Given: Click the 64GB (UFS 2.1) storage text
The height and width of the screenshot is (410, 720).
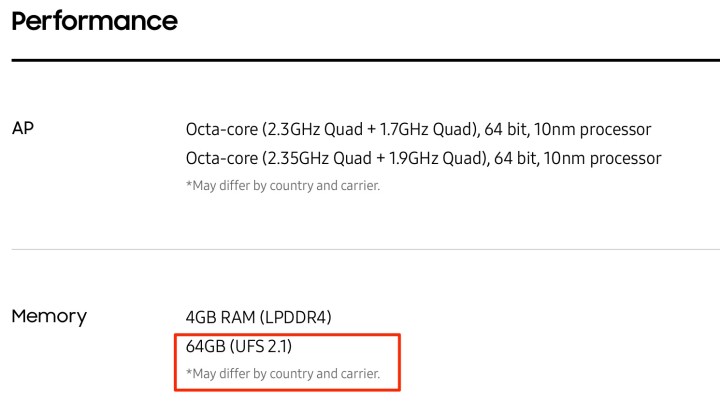Looking at the screenshot, I should tap(238, 346).
